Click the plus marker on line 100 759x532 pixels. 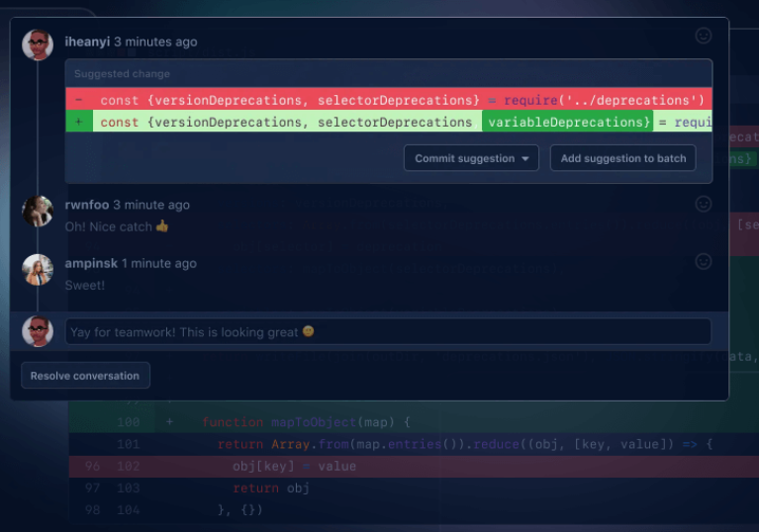(x=169, y=422)
